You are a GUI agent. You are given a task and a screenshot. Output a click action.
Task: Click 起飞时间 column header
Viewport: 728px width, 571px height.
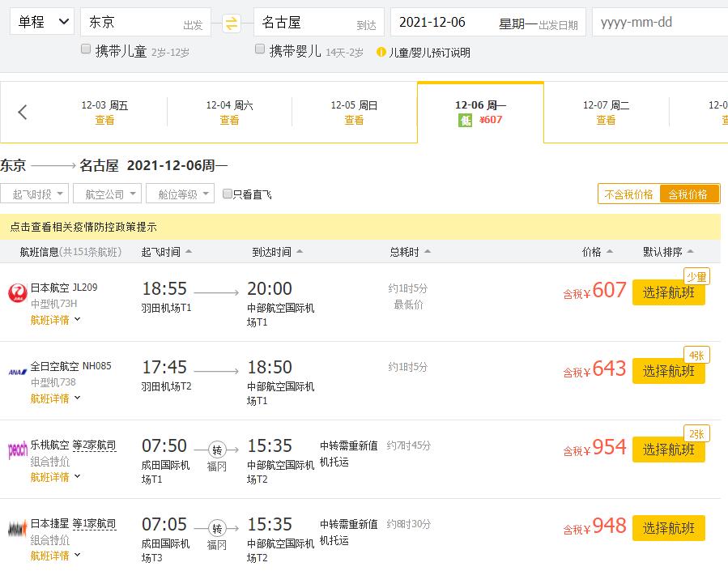[160, 252]
